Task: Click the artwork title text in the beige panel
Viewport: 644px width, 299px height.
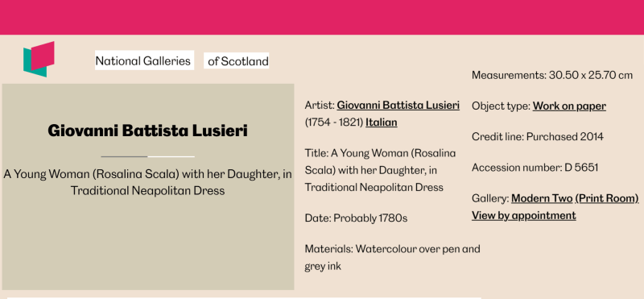Action: point(147,182)
